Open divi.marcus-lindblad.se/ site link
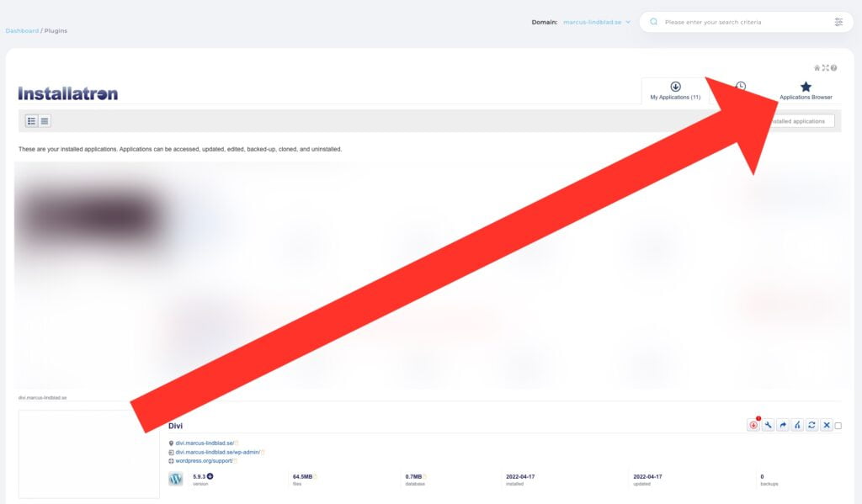The width and height of the screenshot is (862, 504). click(x=205, y=443)
